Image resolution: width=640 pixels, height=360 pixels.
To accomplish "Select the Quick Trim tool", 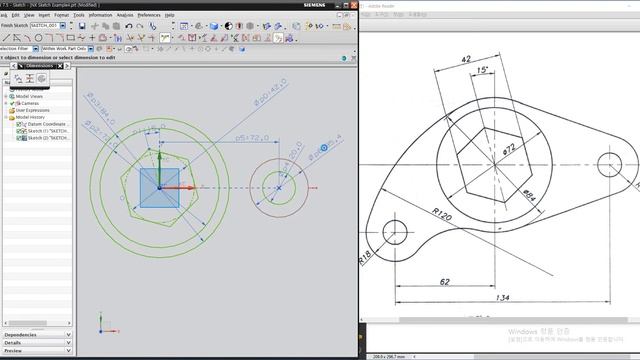I will [131, 38].
